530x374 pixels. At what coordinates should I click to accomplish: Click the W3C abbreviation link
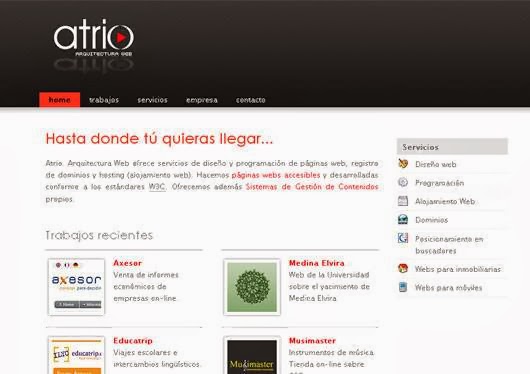click(157, 187)
